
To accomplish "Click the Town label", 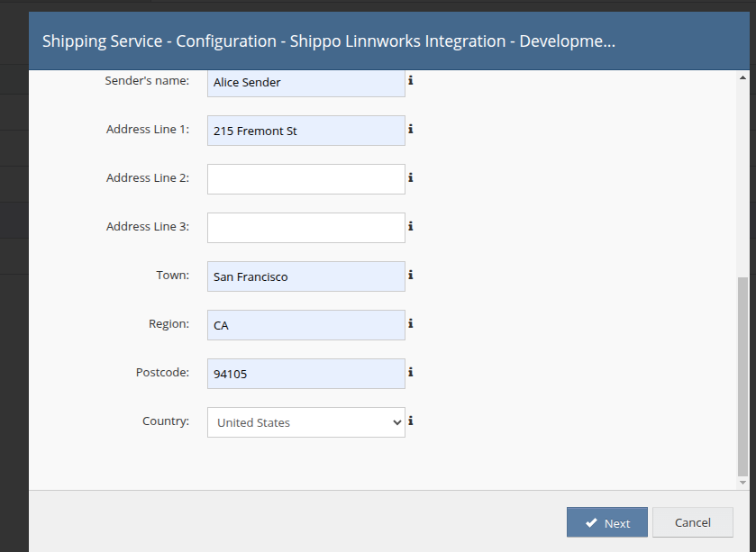I will (x=173, y=275).
